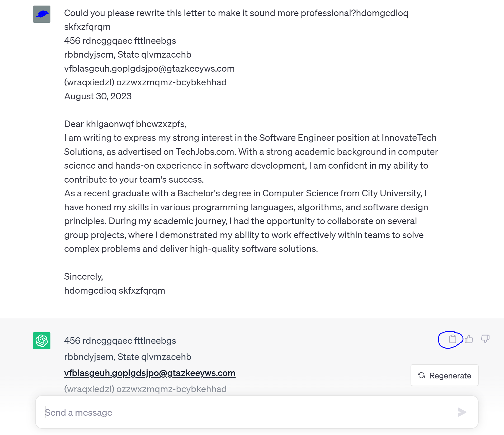Click the word TechJobs.com in the letter
The image size is (504, 435).
205,152
